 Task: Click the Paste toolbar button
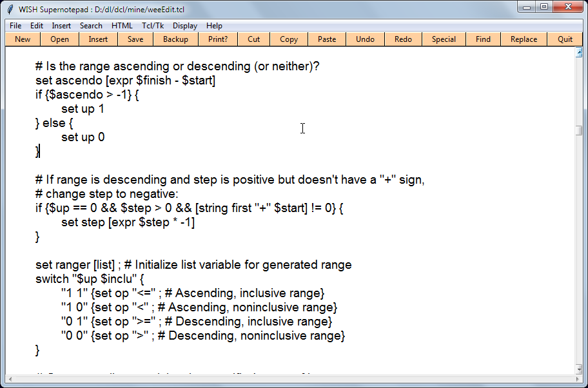click(327, 39)
